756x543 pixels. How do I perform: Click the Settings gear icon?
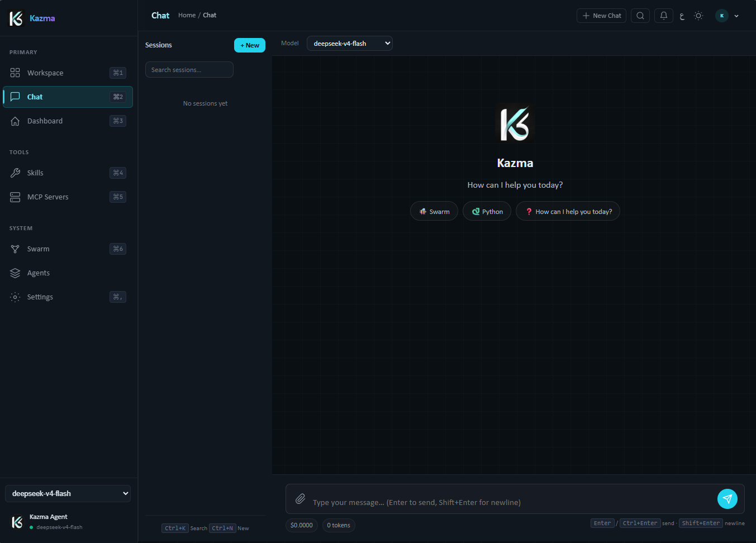point(15,297)
